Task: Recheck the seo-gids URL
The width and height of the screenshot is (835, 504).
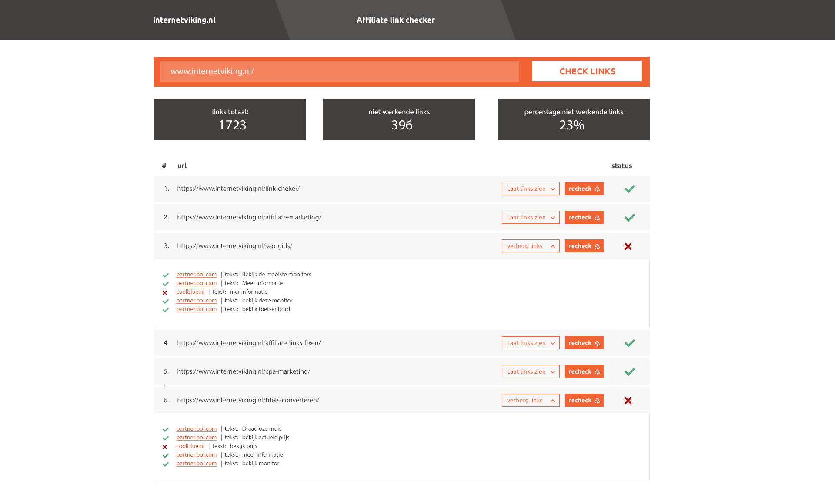Action: 584,246
